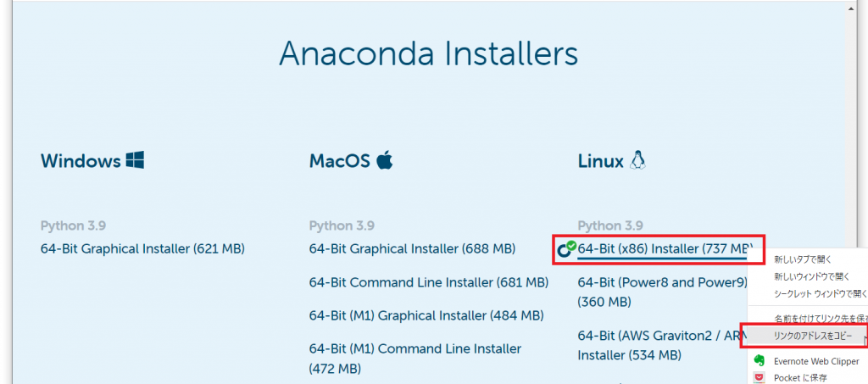Download MacOS 64-Bit Graphical Installer (688 MB)
Image resolution: width=868 pixels, height=384 pixels.
pos(412,249)
